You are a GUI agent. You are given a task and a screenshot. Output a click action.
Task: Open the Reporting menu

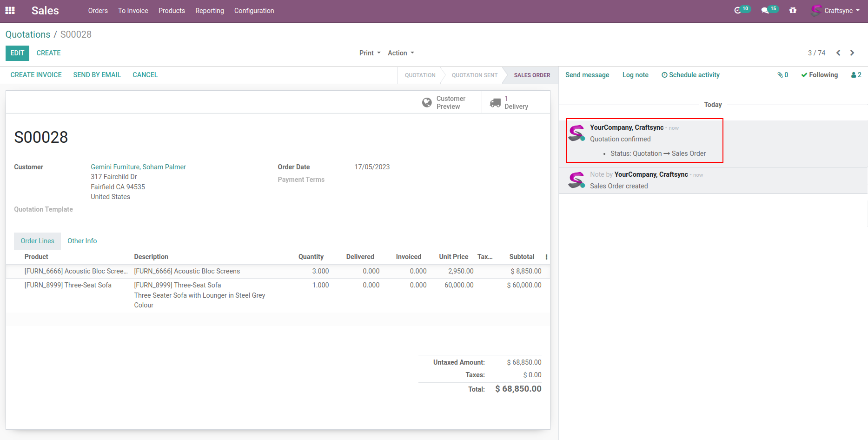click(x=209, y=11)
